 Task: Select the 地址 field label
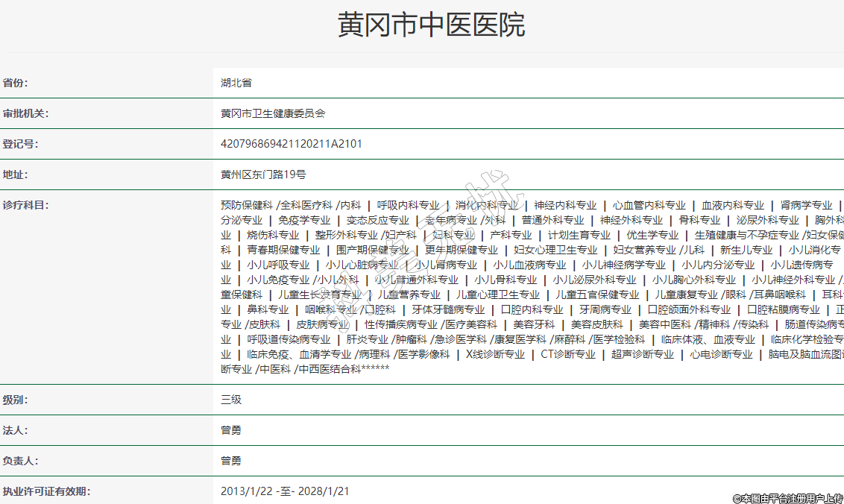point(15,174)
